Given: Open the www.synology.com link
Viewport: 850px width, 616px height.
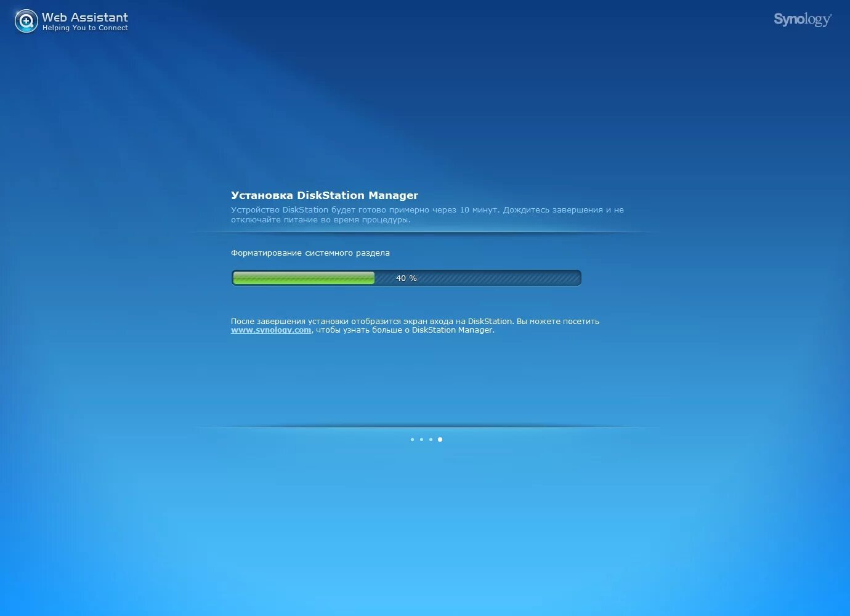Looking at the screenshot, I should 271,330.
